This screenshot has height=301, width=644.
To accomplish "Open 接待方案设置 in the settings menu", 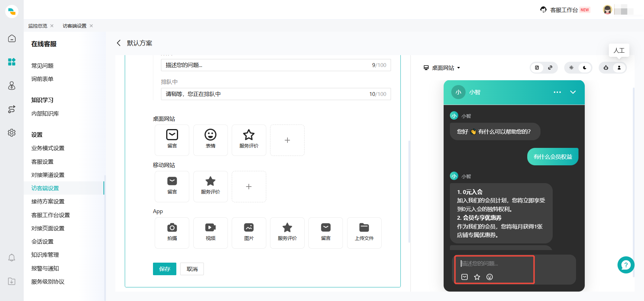I will tap(48, 202).
